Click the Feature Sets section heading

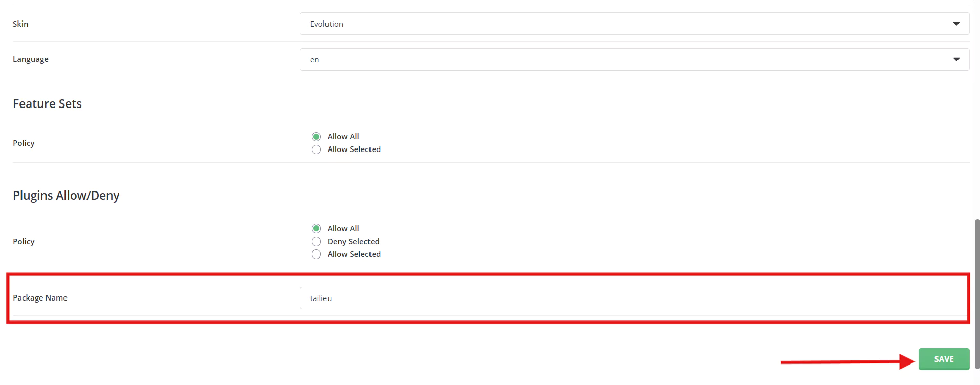tap(47, 104)
